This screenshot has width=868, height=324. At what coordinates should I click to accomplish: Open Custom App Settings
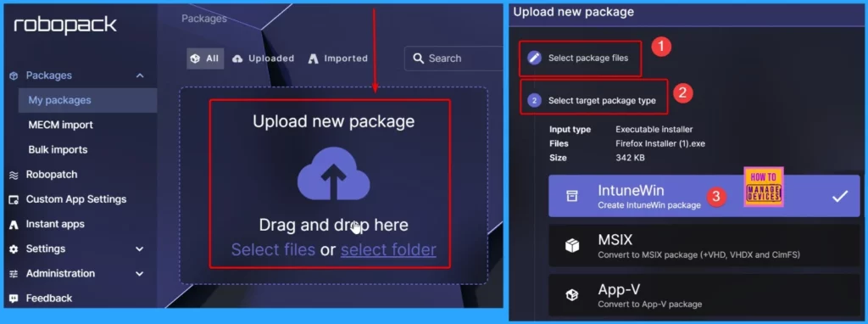(76, 199)
